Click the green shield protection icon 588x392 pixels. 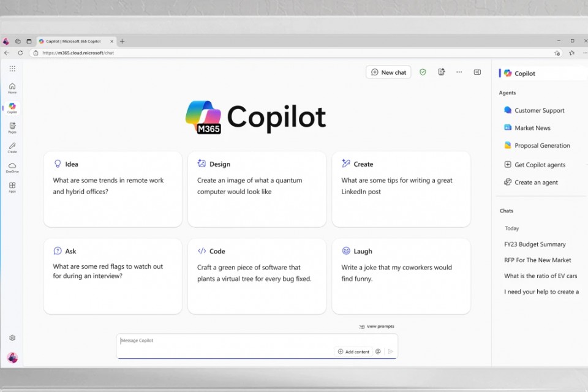point(423,72)
